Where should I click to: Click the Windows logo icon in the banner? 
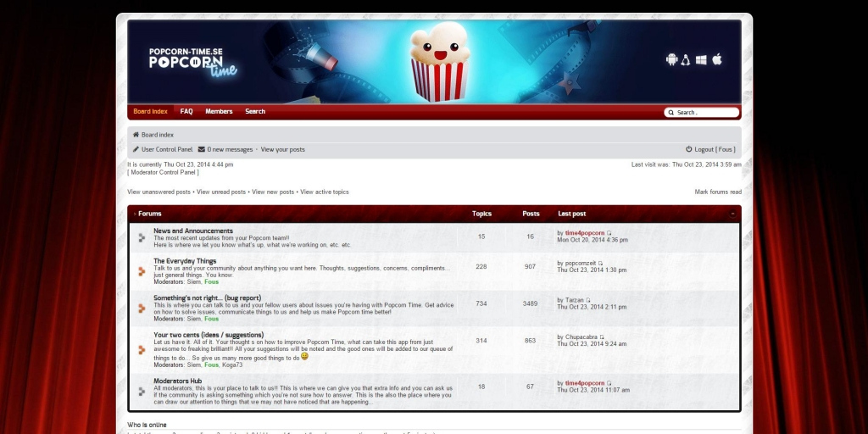click(x=701, y=60)
